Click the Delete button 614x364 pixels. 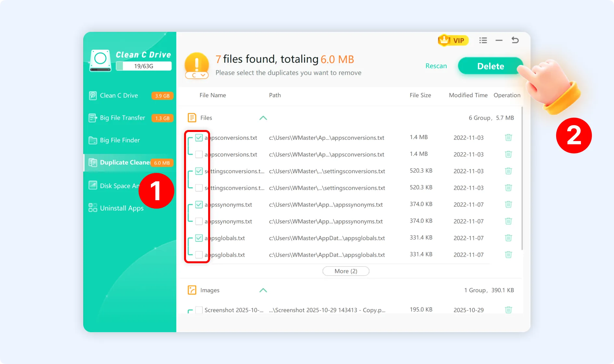[x=490, y=66]
